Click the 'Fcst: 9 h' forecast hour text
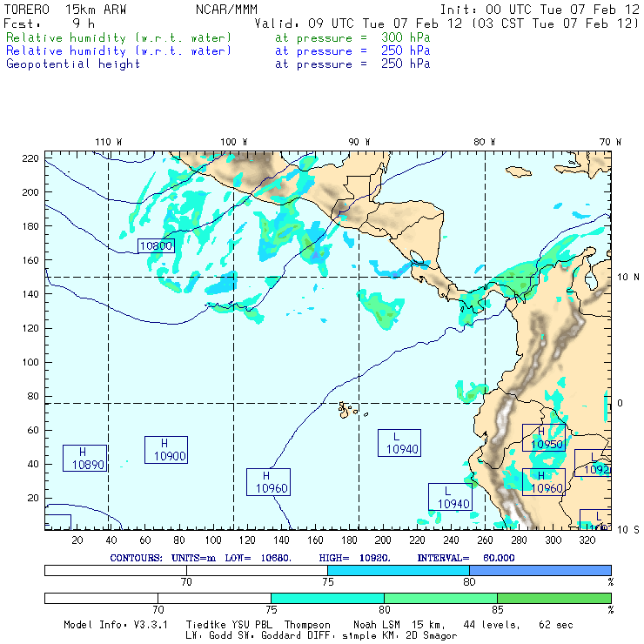The height and width of the screenshot is (644, 644). pos(49,23)
